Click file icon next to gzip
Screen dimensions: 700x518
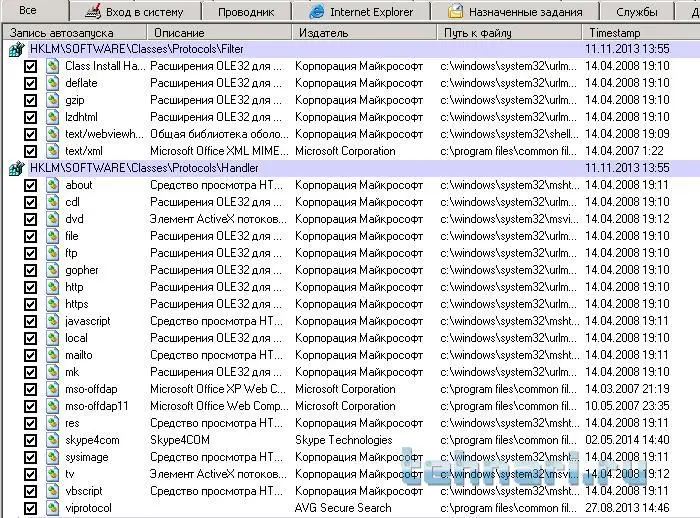(x=52, y=100)
